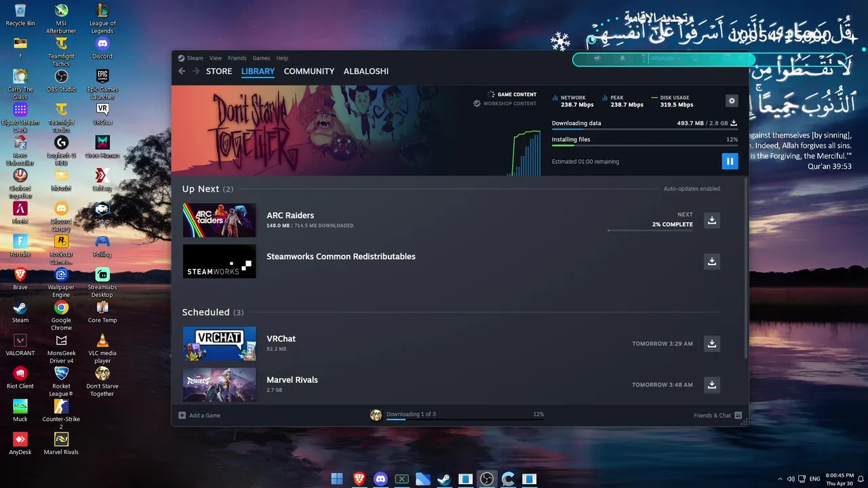
Task: Click the Downloading data progress bar
Action: [x=644, y=129]
